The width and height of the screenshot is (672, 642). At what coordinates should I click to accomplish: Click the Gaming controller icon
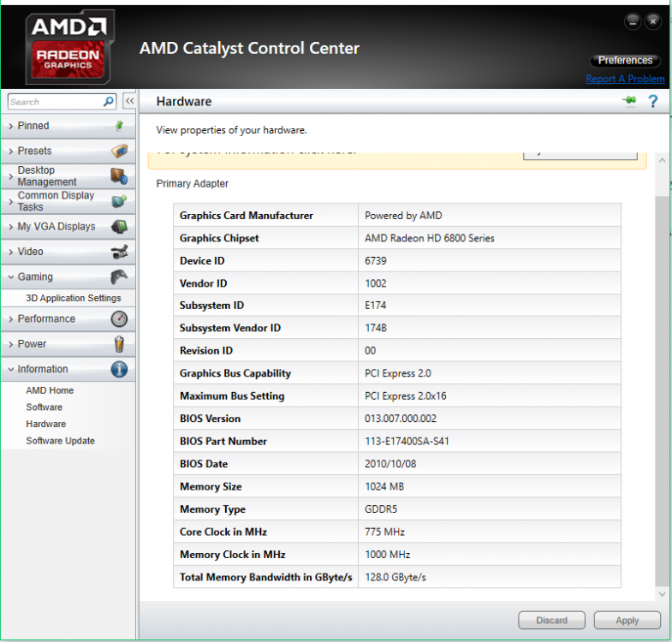pos(119,276)
